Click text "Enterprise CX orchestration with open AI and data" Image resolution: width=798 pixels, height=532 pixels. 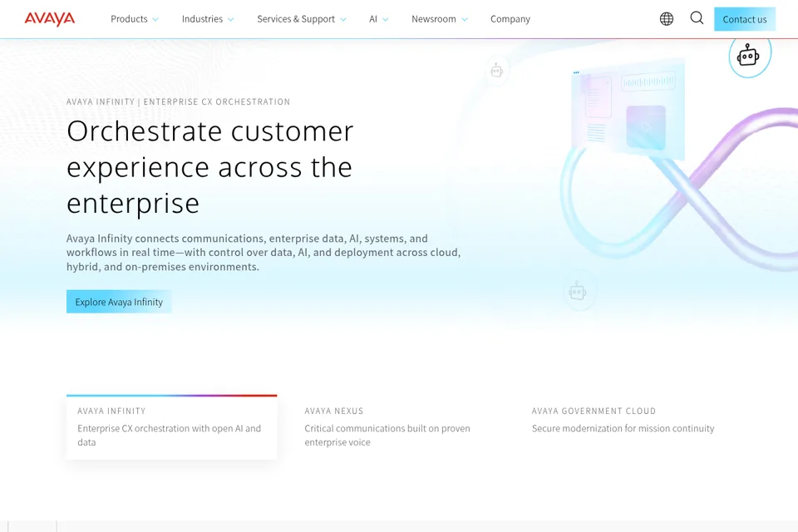pos(169,436)
